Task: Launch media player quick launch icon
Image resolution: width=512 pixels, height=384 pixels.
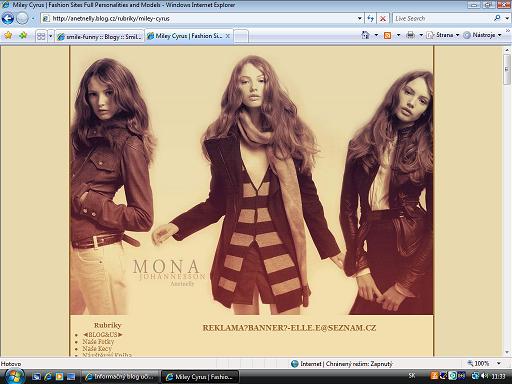Action: (59, 377)
